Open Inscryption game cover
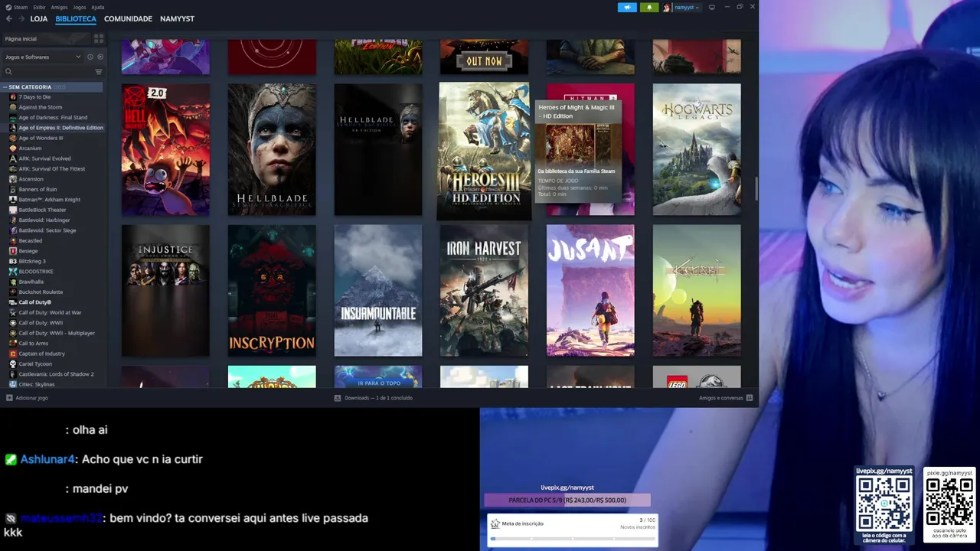 click(272, 290)
